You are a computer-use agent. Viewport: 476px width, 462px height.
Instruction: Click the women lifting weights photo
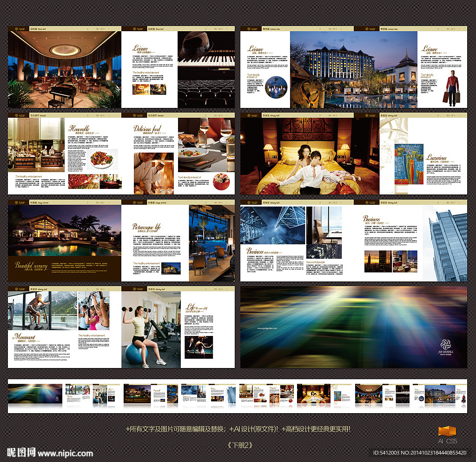point(94,311)
